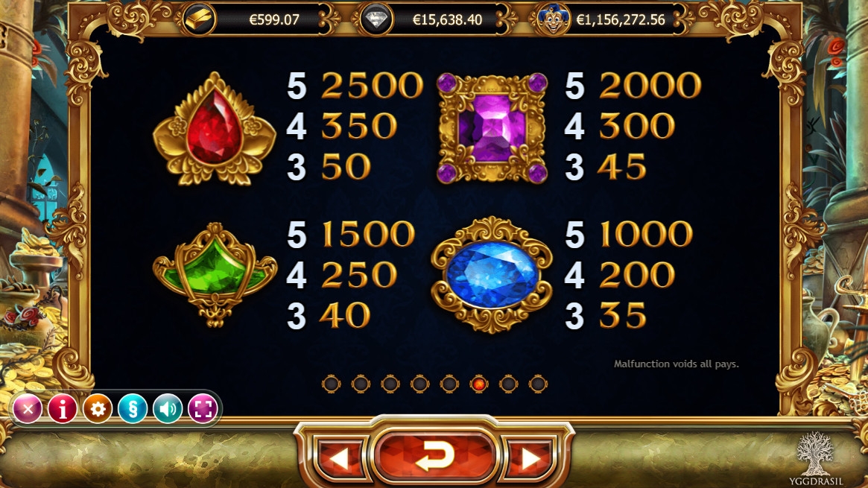The width and height of the screenshot is (868, 488).
Task: Select the last page indicator dot
Action: tap(538, 384)
